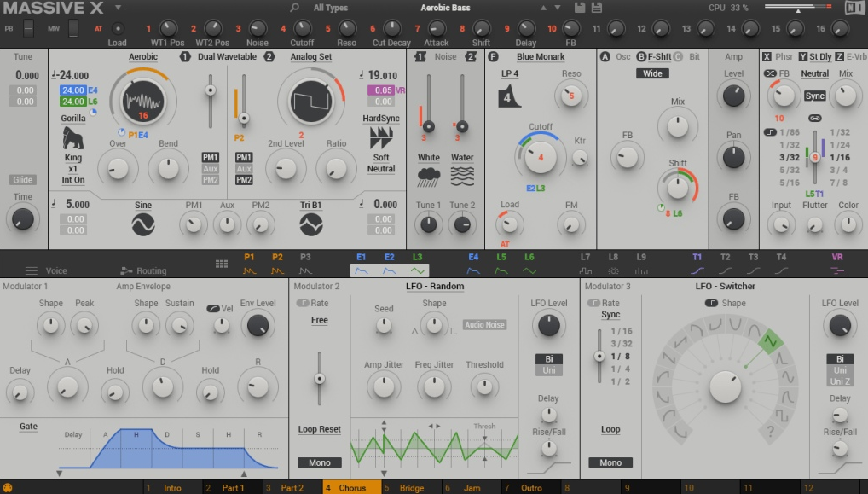Enable Audio Noise in LFO Random
Image resolution: width=868 pixels, height=494 pixels.
484,325
